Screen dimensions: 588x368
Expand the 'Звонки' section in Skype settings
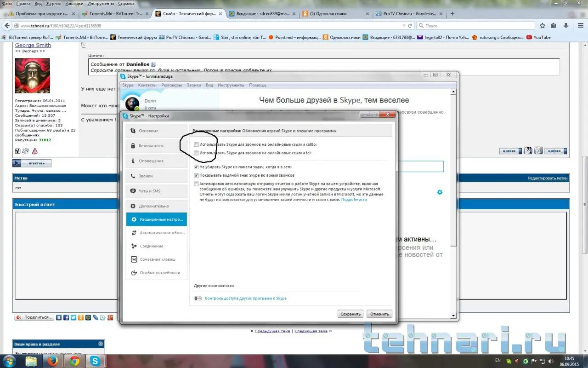[157, 176]
